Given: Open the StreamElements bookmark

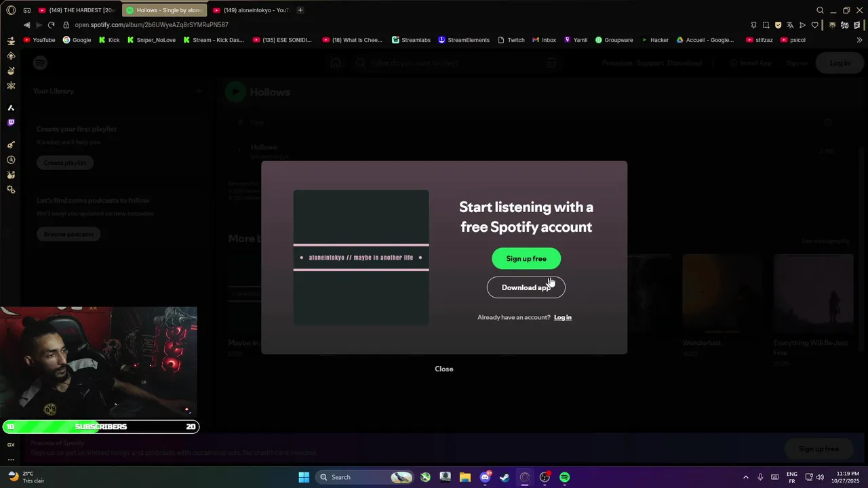Looking at the screenshot, I should 464,40.
